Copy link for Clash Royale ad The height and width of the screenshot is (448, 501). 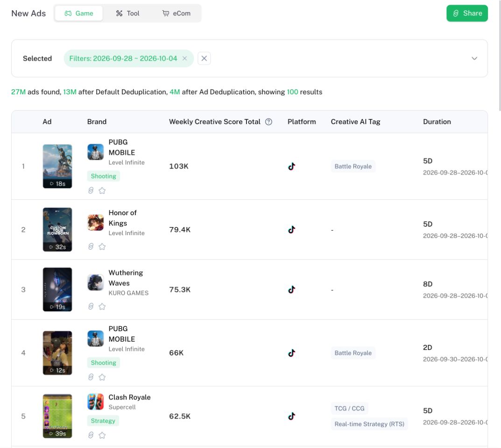pyautogui.click(x=91, y=435)
